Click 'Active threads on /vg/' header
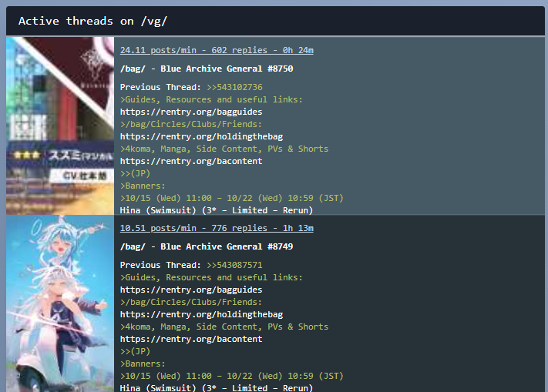Screen dimensions: 548x392 coord(93,22)
